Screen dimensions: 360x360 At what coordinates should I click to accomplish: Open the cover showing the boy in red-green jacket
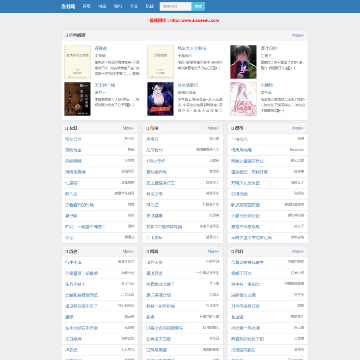pyautogui.click(x=243, y=62)
